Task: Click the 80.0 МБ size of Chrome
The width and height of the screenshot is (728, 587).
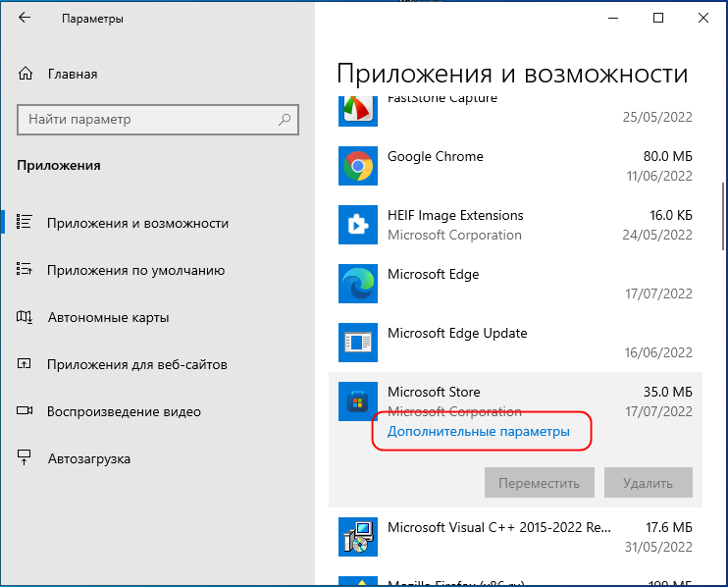Action: click(667, 156)
